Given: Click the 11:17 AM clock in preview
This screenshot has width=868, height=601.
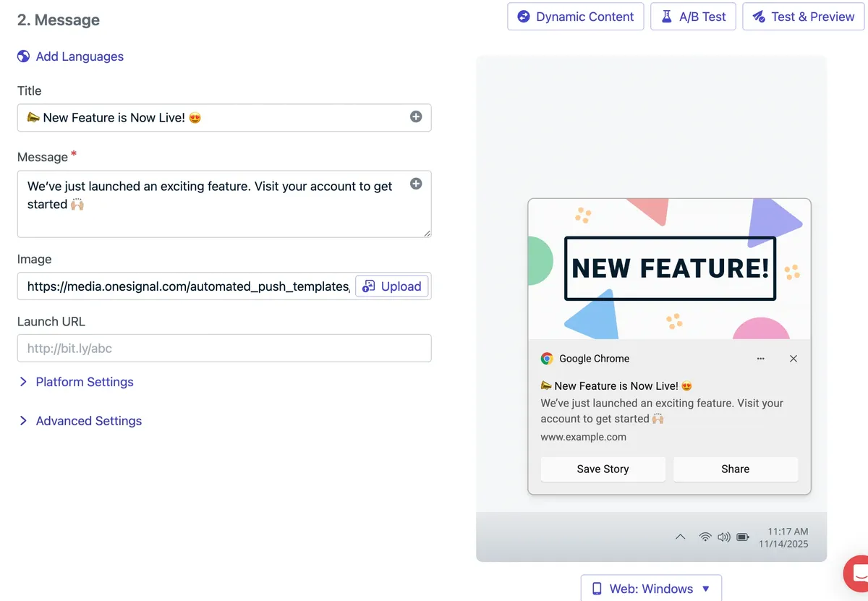Looking at the screenshot, I should point(788,532).
